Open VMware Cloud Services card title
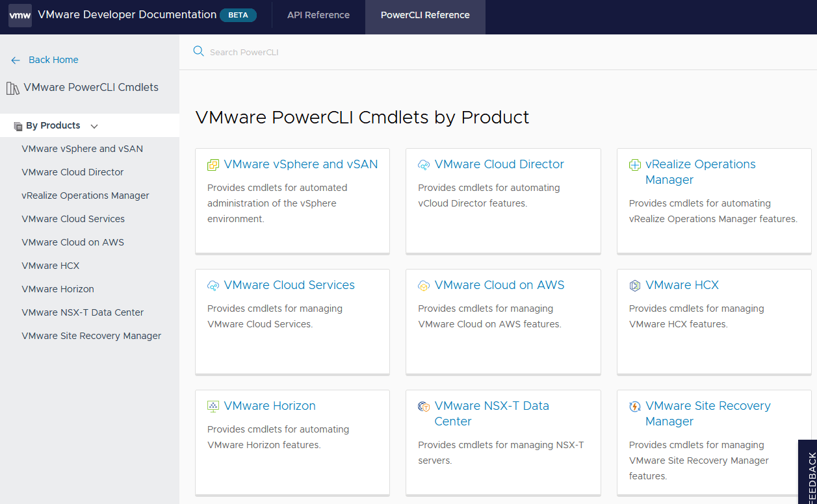This screenshot has height=504, width=817. coord(289,285)
